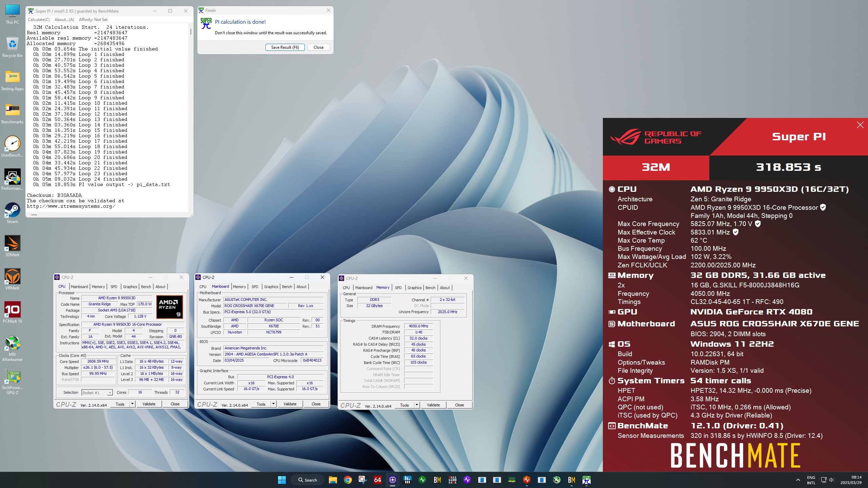The image size is (868, 488).
Task: Launch PCMark 10 from the desktop
Action: coord(12,312)
